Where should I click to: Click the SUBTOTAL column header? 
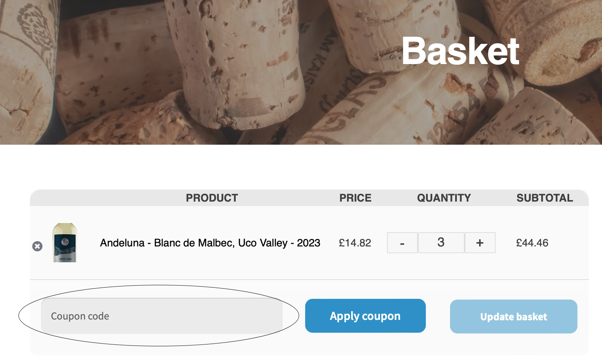click(544, 198)
